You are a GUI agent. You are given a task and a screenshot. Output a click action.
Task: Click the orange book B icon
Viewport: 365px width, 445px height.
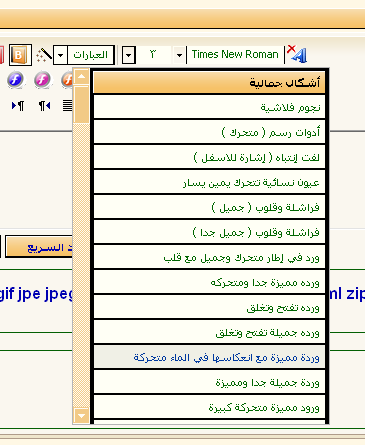pos(20,55)
